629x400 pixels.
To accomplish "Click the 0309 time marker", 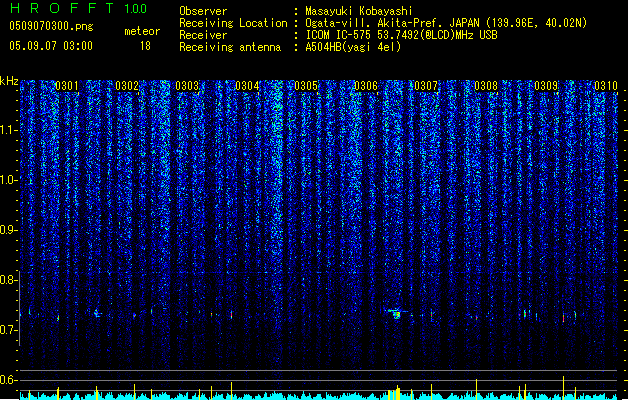I will [546, 86].
